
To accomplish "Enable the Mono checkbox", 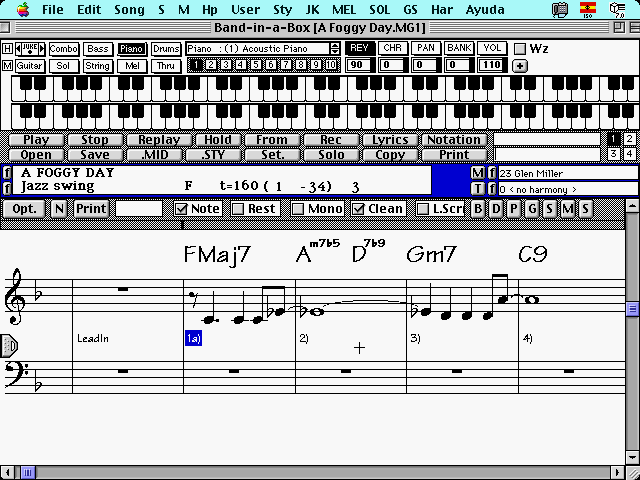I will [x=298, y=209].
